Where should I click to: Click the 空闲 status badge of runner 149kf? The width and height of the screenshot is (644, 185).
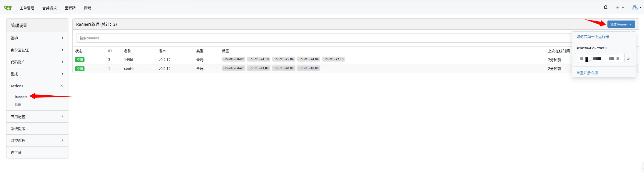80,60
